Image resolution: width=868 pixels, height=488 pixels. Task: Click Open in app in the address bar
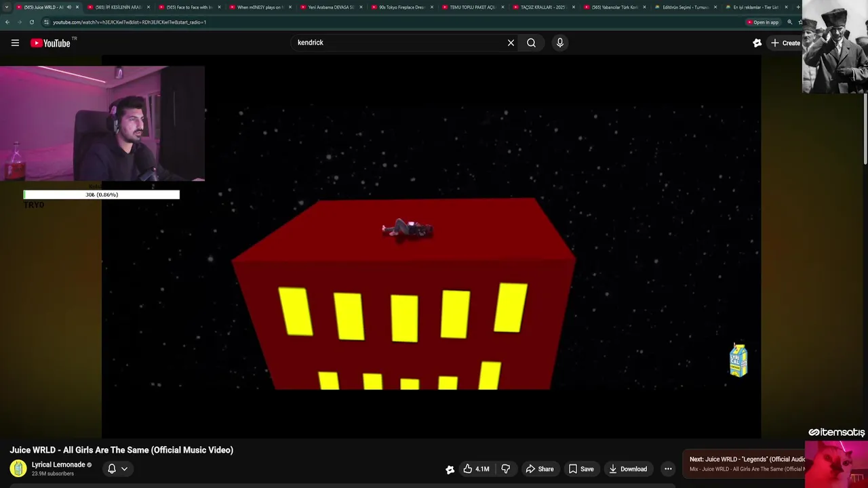[762, 22]
